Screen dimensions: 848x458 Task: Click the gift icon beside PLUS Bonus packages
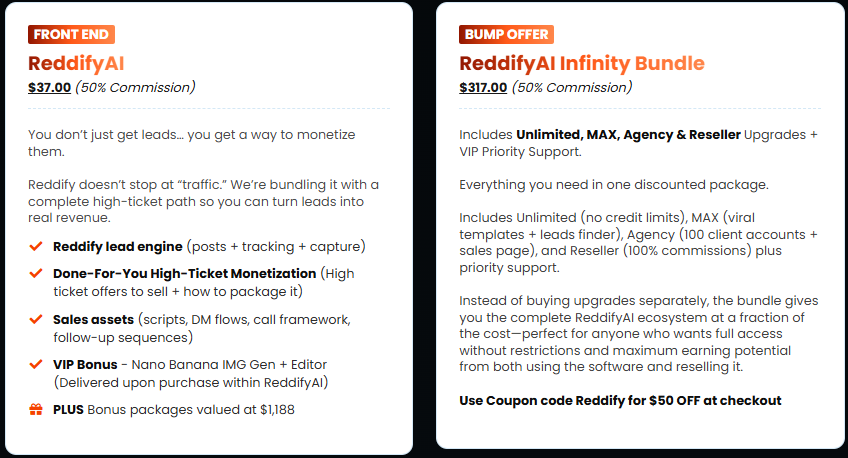pyautogui.click(x=35, y=410)
